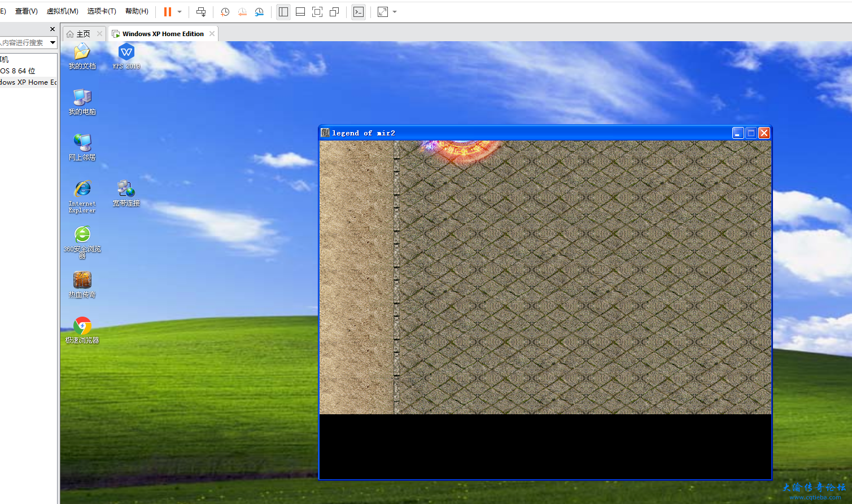Minimize the legend of mir2 window
This screenshot has width=852, height=504.
point(738,133)
